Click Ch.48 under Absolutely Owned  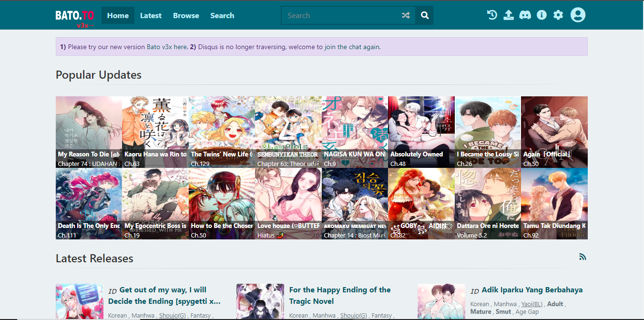click(x=398, y=164)
